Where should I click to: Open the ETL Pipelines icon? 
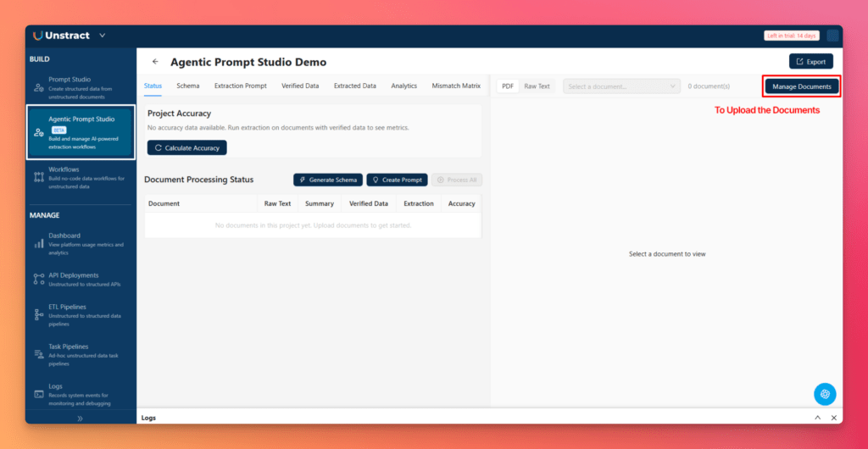39,314
